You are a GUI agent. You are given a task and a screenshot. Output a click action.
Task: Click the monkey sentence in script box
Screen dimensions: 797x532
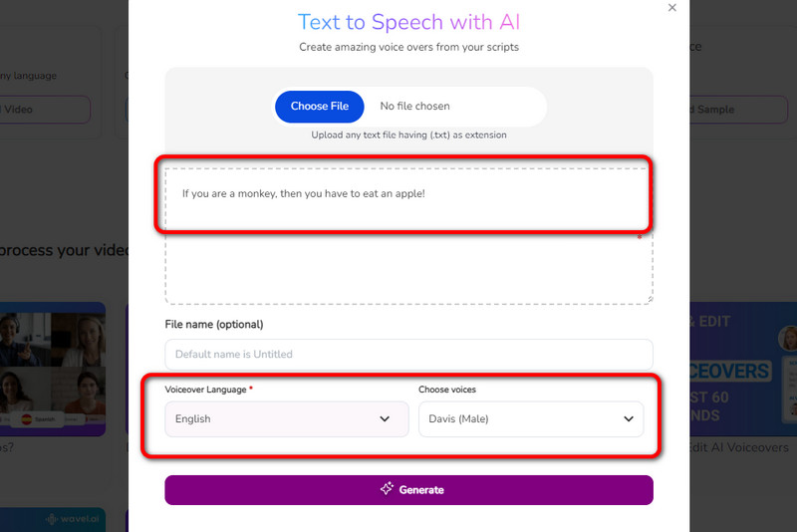tap(304, 193)
